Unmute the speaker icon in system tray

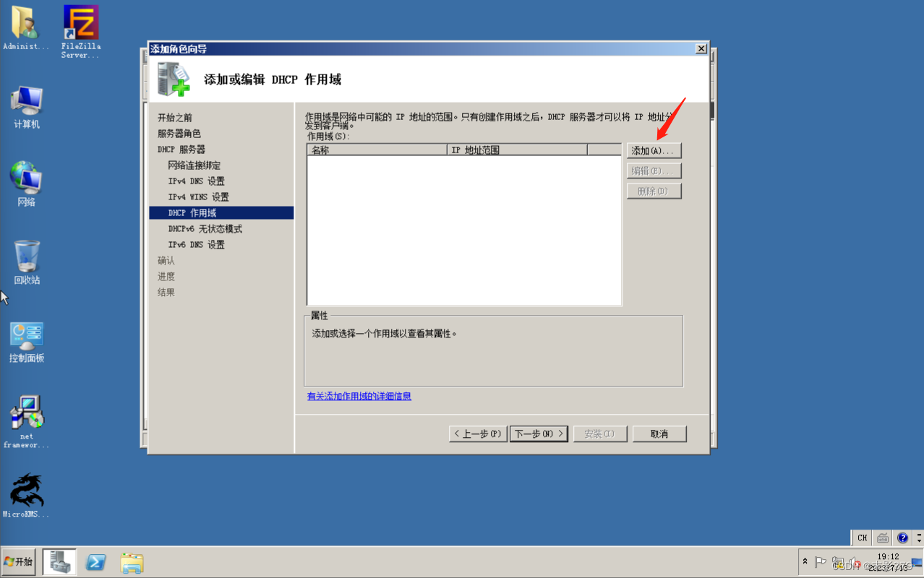(854, 562)
